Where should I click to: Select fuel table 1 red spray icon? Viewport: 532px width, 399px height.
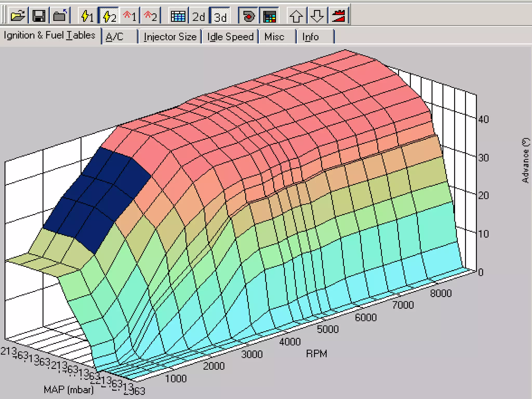(x=130, y=16)
